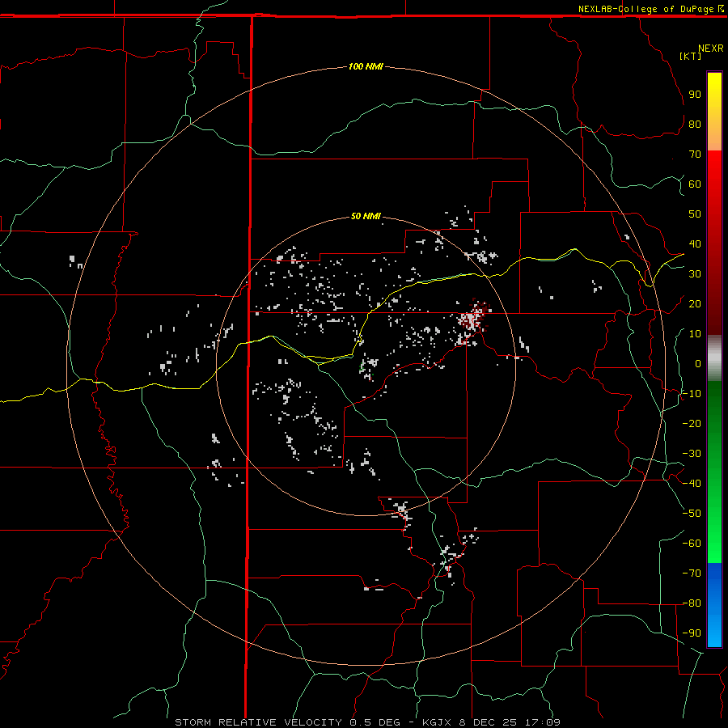
Task: Click the 90 value on the velocity scale
Action: point(695,95)
